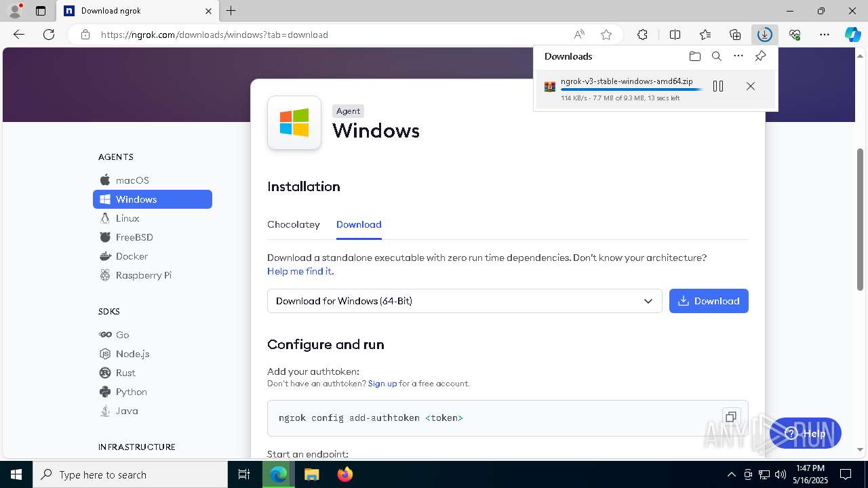Select Windows agent in sidebar

tap(153, 199)
